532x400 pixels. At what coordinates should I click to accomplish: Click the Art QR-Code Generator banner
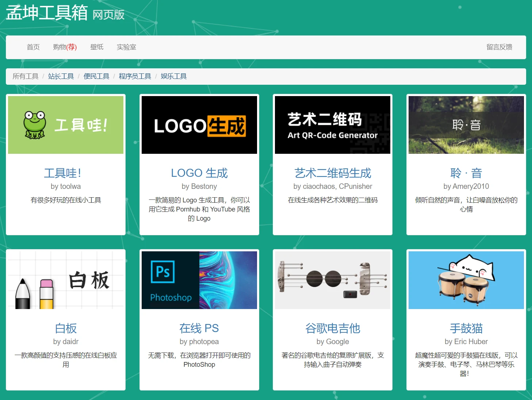click(x=332, y=125)
